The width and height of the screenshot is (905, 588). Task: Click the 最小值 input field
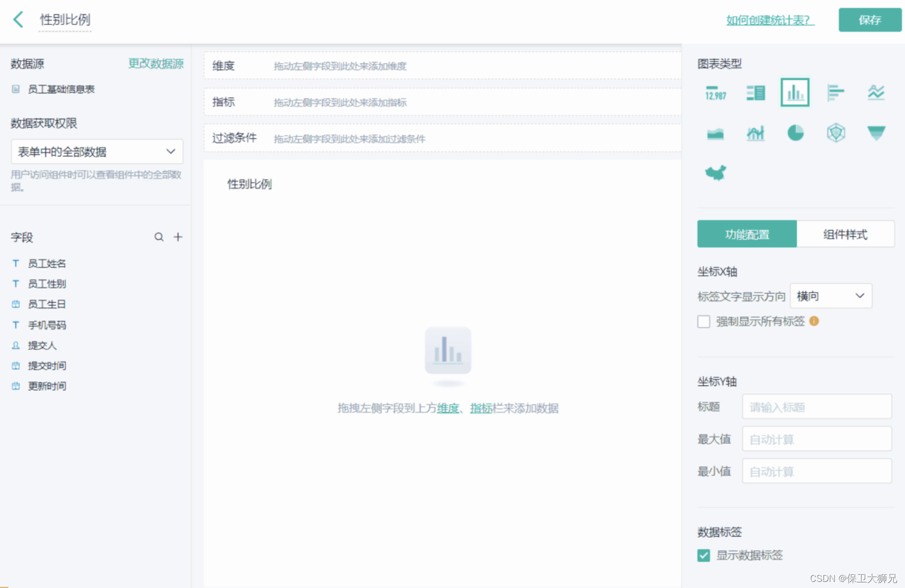click(817, 471)
